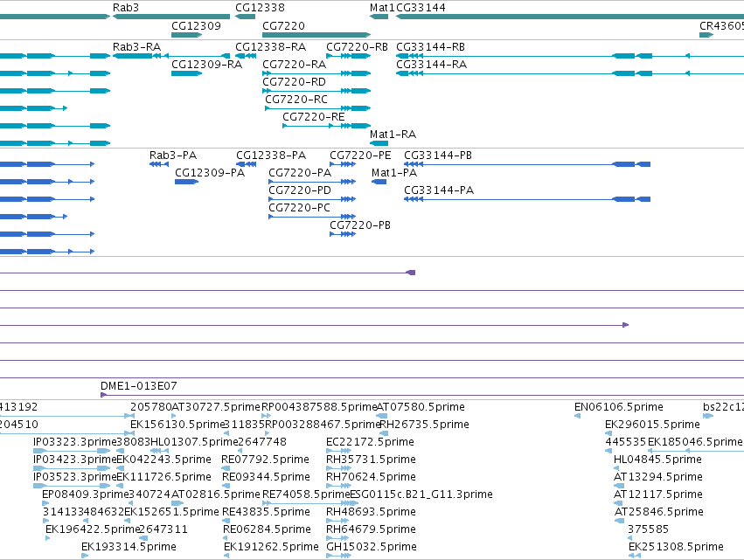Click the 204510 feature label
This screenshot has height=560, width=744.
19,425
